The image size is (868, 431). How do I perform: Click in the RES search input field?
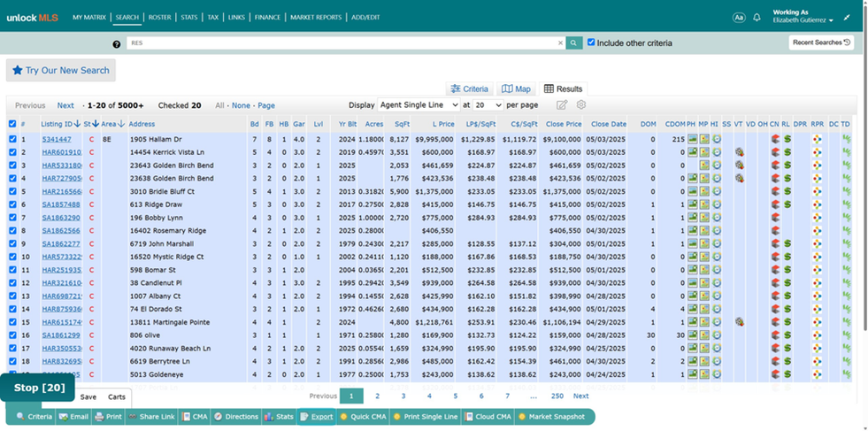coord(342,42)
